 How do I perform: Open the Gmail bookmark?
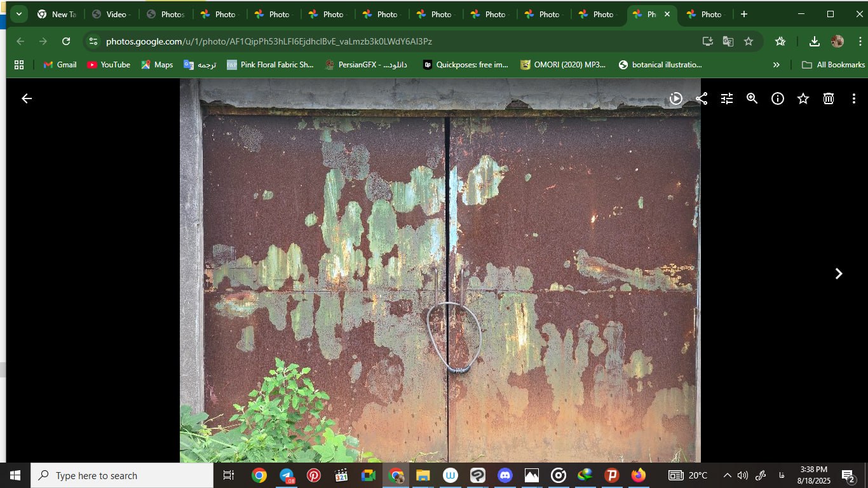[x=60, y=65]
